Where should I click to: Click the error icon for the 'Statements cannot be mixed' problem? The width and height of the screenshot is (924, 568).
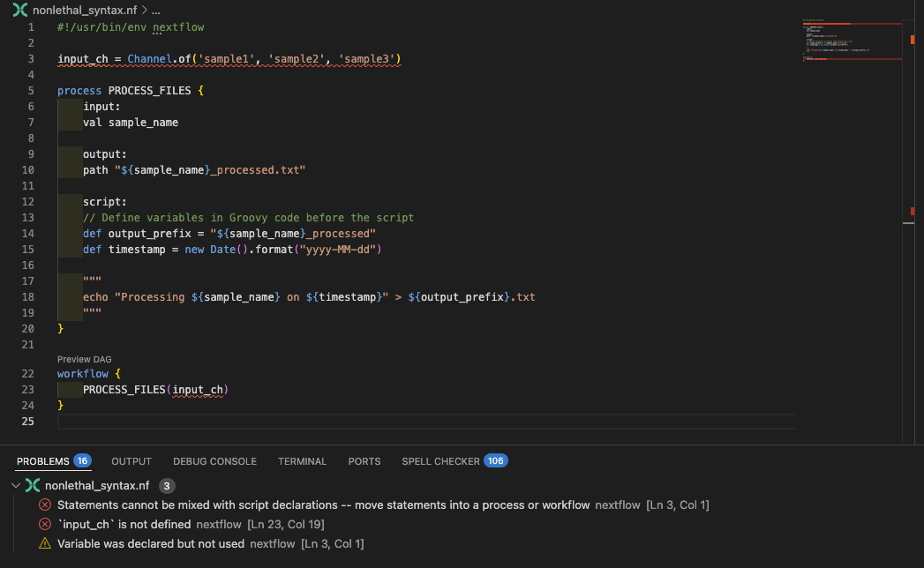click(45, 505)
